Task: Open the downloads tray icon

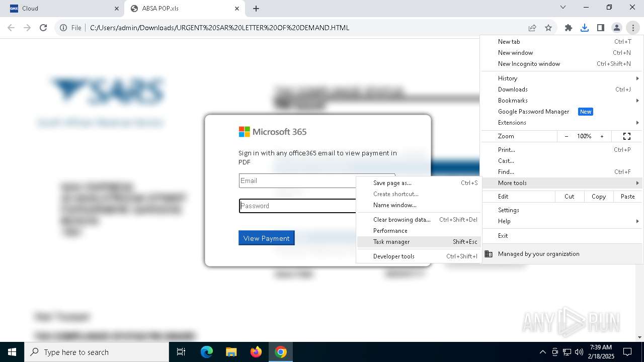Action: [x=585, y=28]
